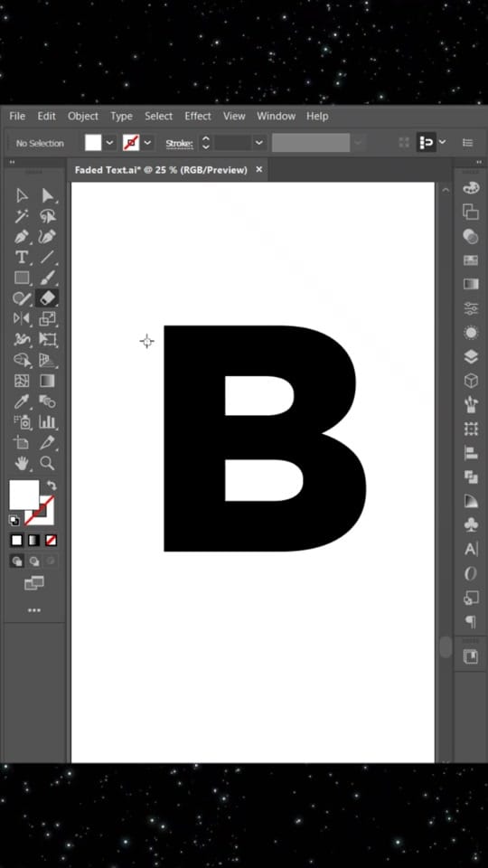The height and width of the screenshot is (868, 488).
Task: Select the Curvature tool
Action: pyautogui.click(x=48, y=237)
